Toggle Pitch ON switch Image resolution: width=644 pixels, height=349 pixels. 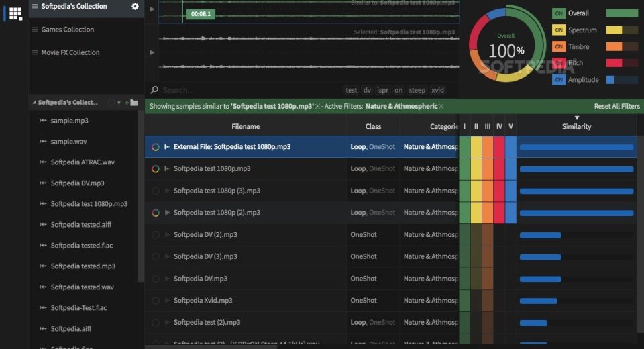pos(559,63)
